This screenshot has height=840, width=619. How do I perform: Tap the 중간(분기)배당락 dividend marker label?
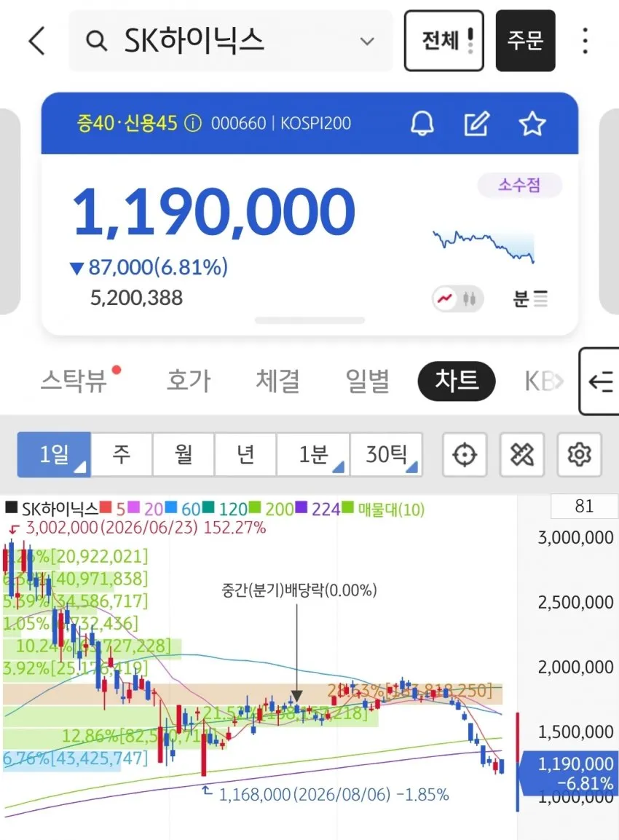coord(299,590)
